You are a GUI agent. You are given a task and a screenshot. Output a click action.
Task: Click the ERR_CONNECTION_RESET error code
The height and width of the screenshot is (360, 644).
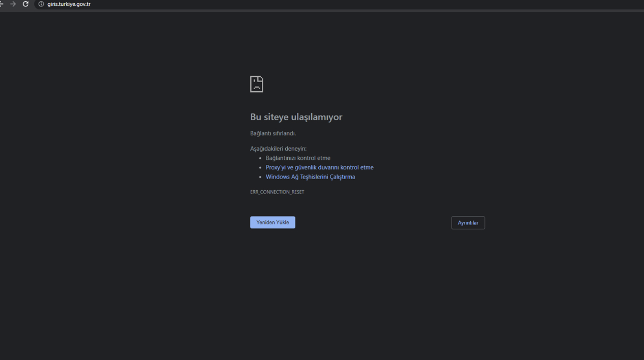[277, 192]
